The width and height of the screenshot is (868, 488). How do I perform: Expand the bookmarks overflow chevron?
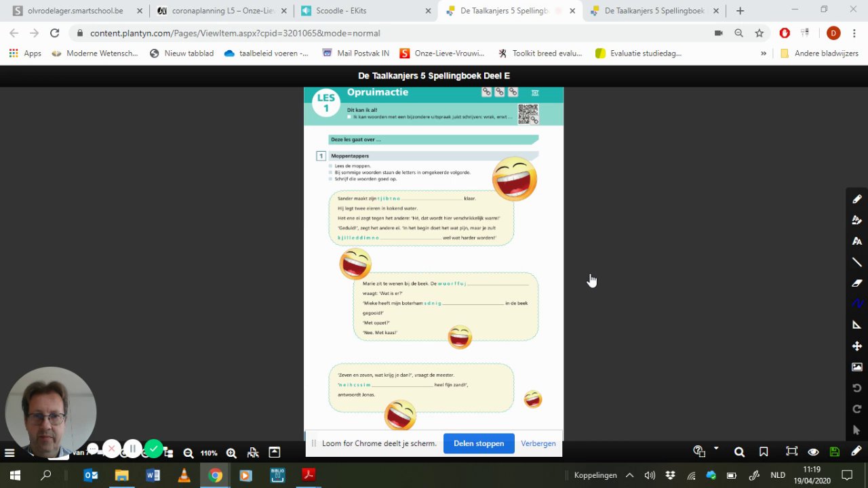[764, 54]
